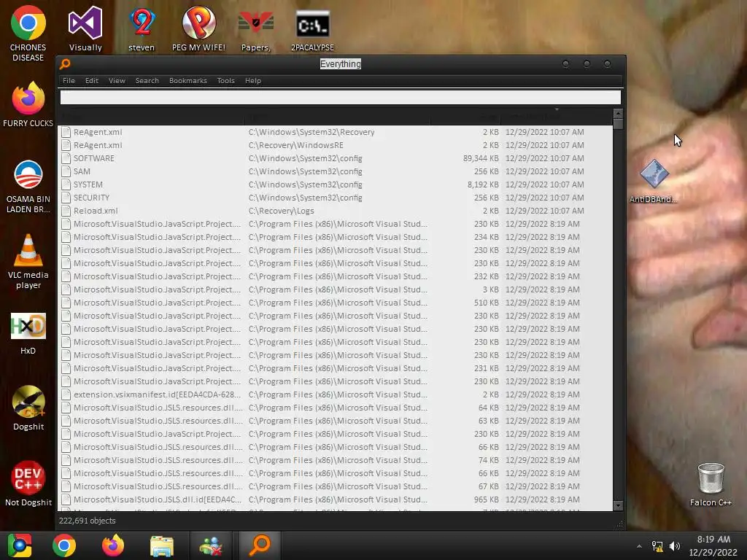Open the Obama-logo desktop shortcut
This screenshot has width=747, height=560.
28,186
